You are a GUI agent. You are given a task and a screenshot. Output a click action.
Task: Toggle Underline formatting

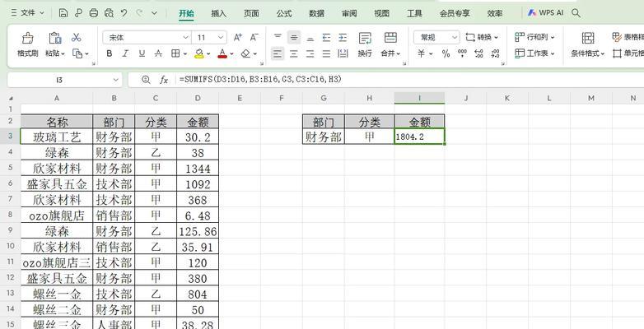pyautogui.click(x=142, y=53)
